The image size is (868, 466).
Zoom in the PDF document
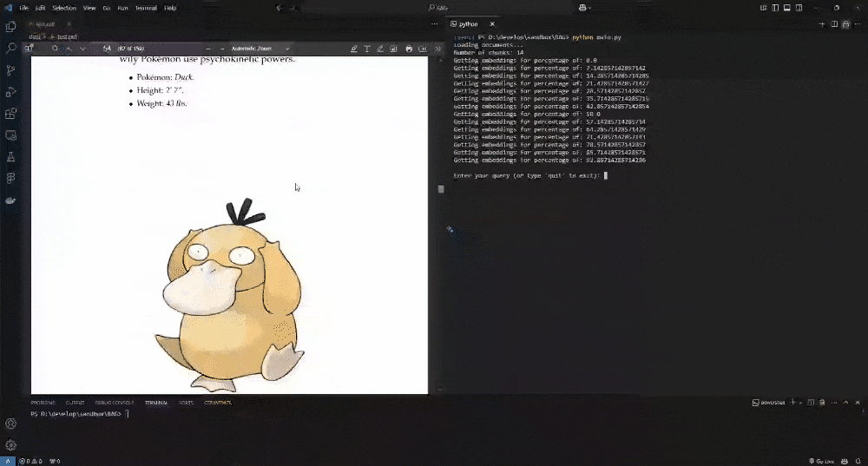point(222,49)
